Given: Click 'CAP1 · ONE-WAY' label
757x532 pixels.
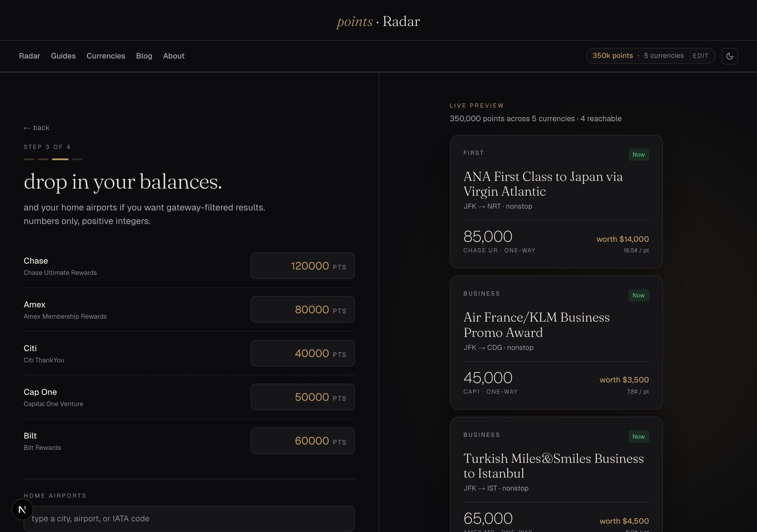Looking at the screenshot, I should [491, 392].
